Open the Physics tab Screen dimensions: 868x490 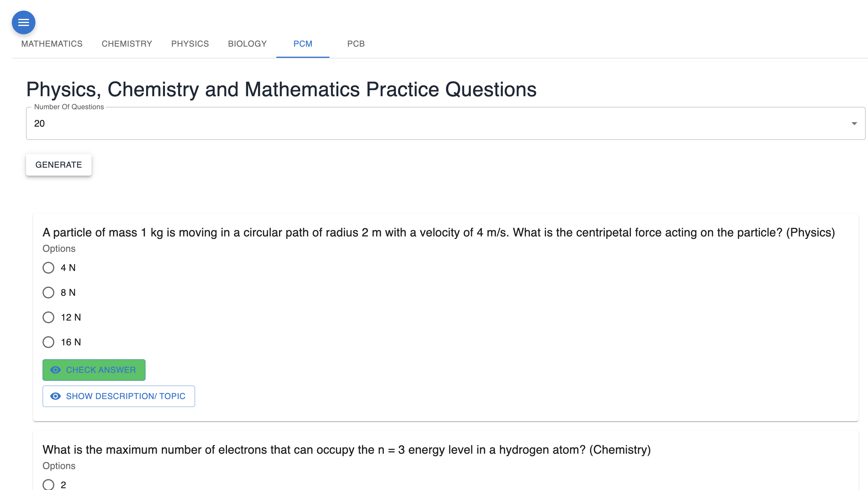[x=190, y=43]
